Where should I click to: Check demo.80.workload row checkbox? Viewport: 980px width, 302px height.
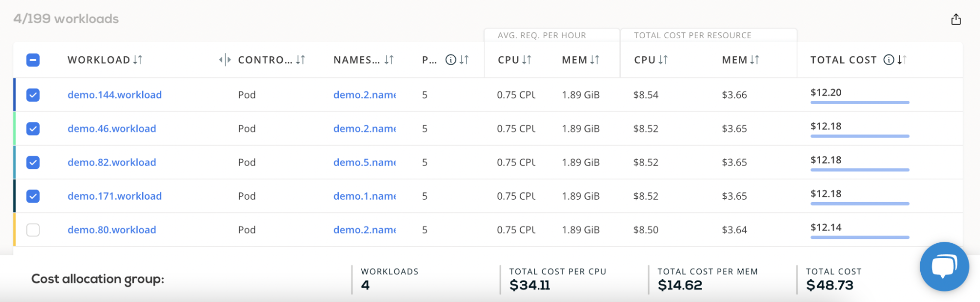click(x=33, y=230)
